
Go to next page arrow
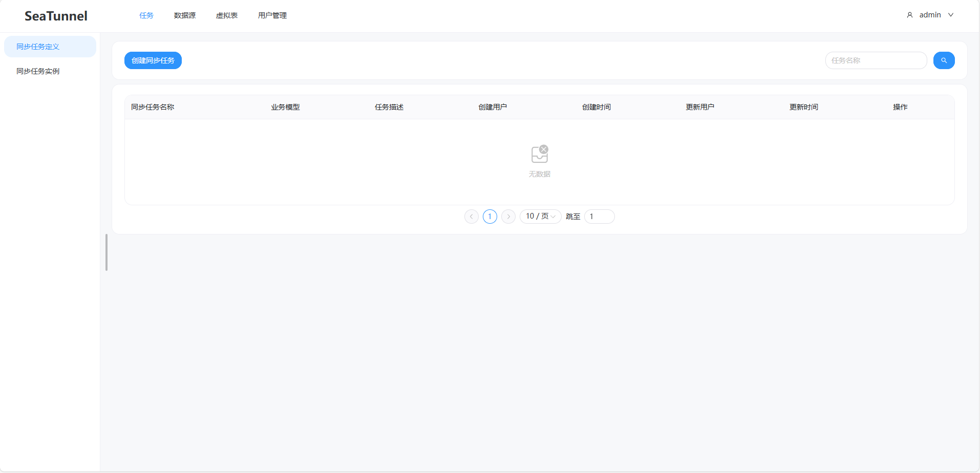(x=508, y=217)
